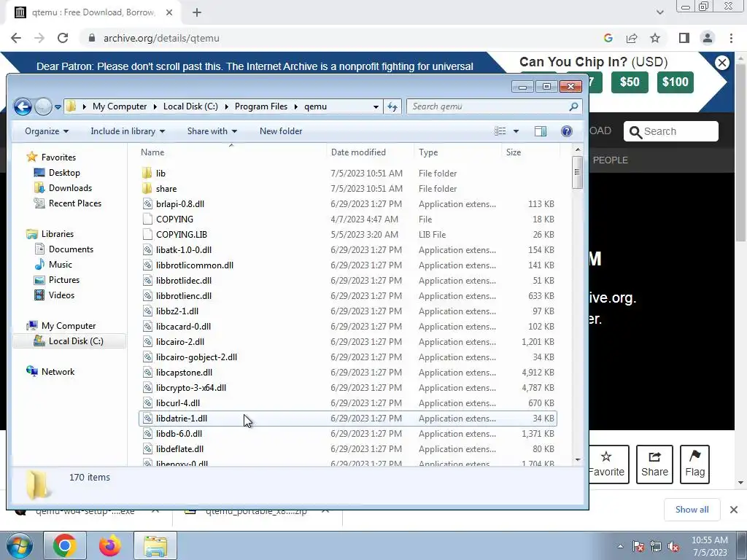
Task: Select the lib folder icon
Action: pos(147,174)
